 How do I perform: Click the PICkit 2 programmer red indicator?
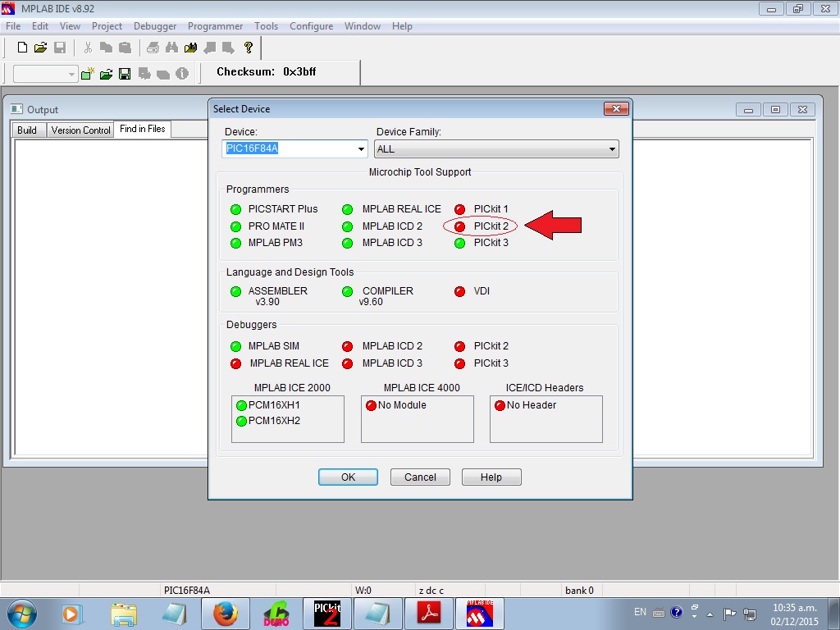(x=459, y=226)
